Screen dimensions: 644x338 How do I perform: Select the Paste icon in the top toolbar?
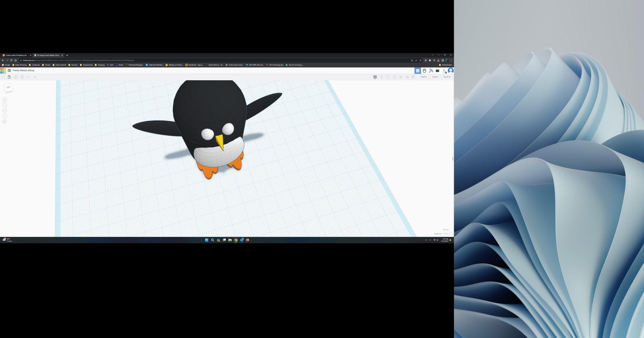9,77
